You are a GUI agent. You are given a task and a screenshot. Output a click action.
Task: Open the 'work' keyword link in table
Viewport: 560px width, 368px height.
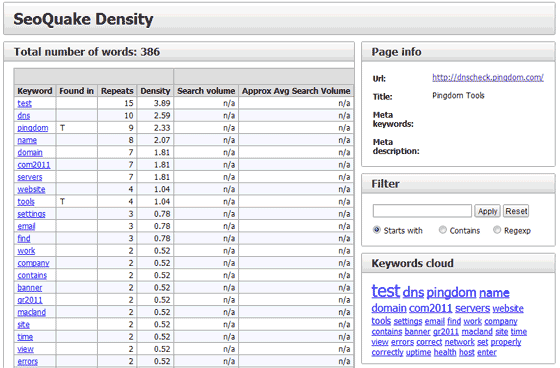(26, 251)
